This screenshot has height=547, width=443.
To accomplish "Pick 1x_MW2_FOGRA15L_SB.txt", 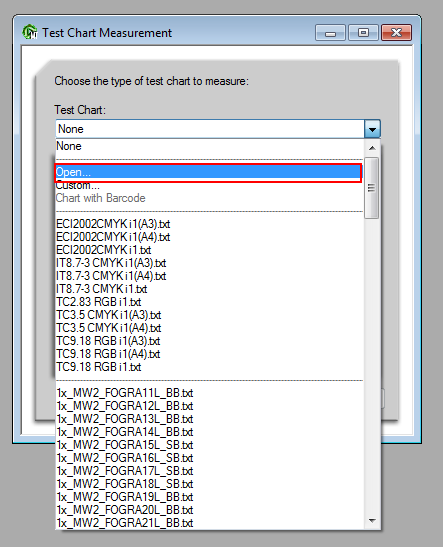I will (x=209, y=445).
